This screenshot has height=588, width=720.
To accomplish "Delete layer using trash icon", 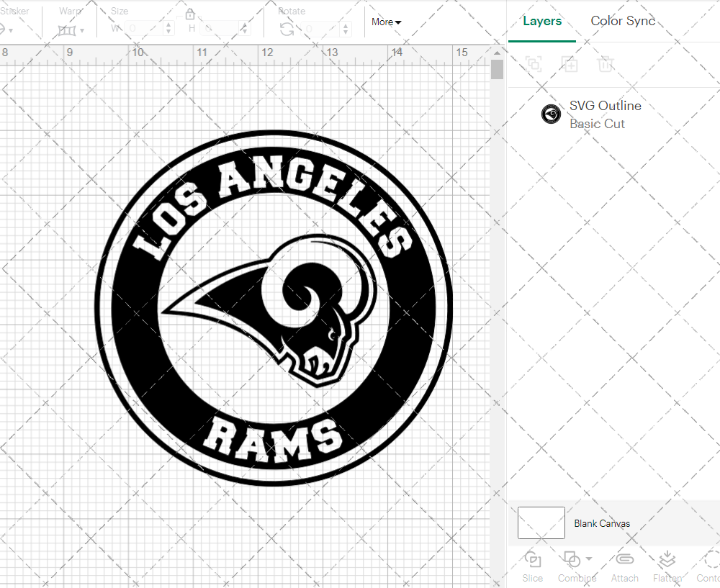I will pyautogui.click(x=606, y=64).
